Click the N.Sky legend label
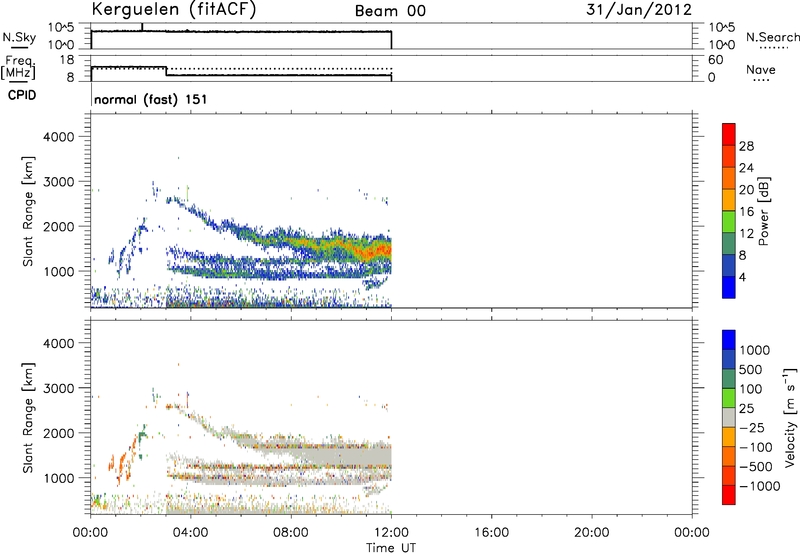Image resolution: width=800 pixels, height=554 pixels. point(19,37)
